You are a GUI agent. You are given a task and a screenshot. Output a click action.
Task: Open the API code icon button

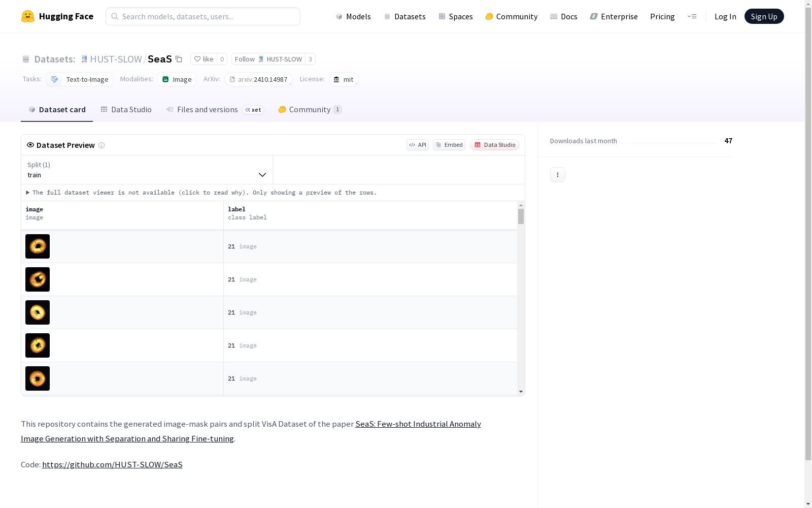click(417, 145)
